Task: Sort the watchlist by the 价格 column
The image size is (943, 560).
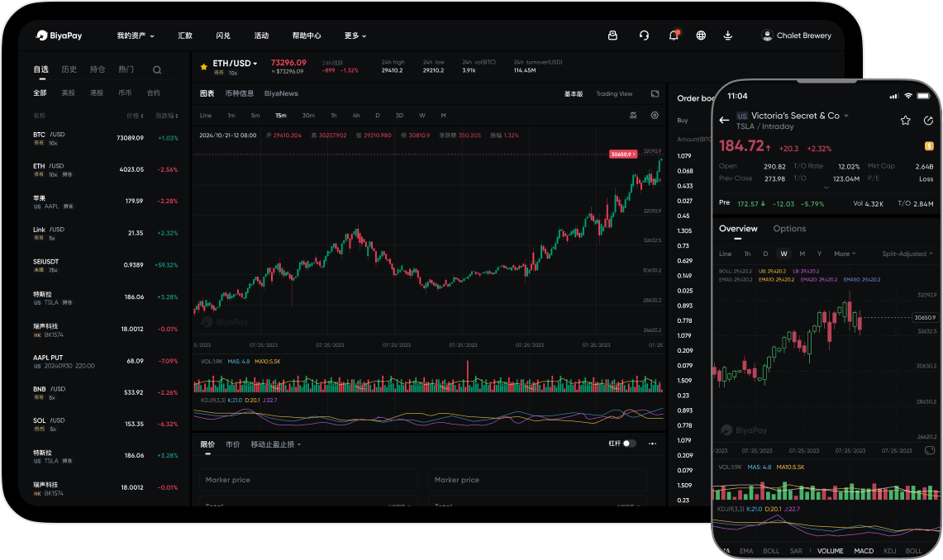Action: (x=135, y=116)
